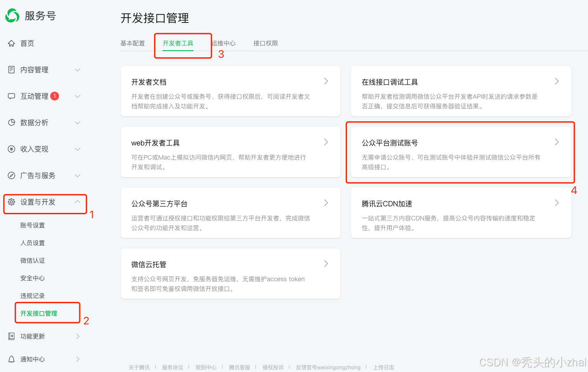Click arrow on web开发者工具 card
Viewport: 588px width, 372px height.
[326, 142]
